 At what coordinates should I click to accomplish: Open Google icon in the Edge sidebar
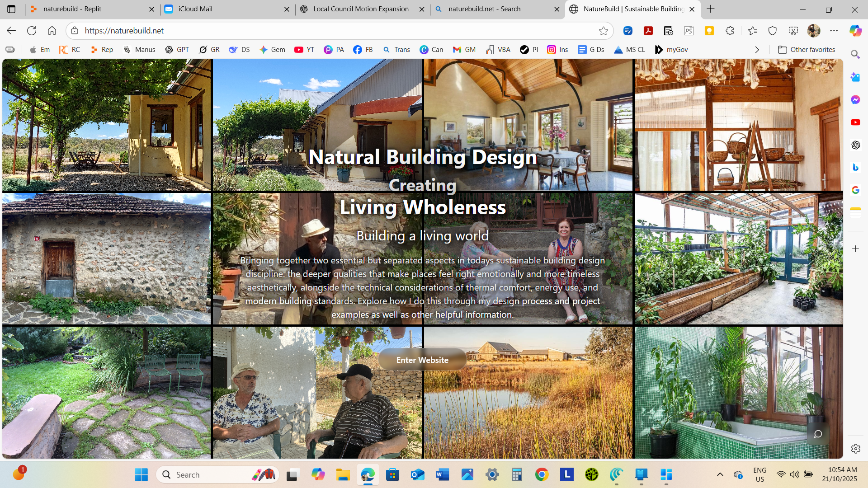tap(855, 190)
